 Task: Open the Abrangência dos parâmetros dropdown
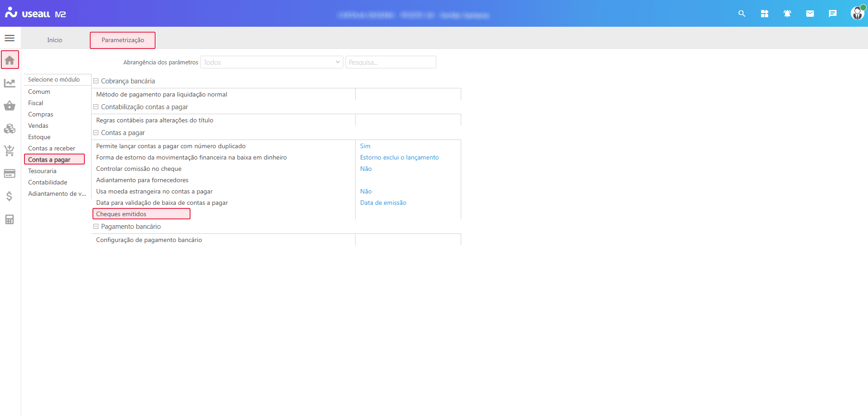[272, 62]
